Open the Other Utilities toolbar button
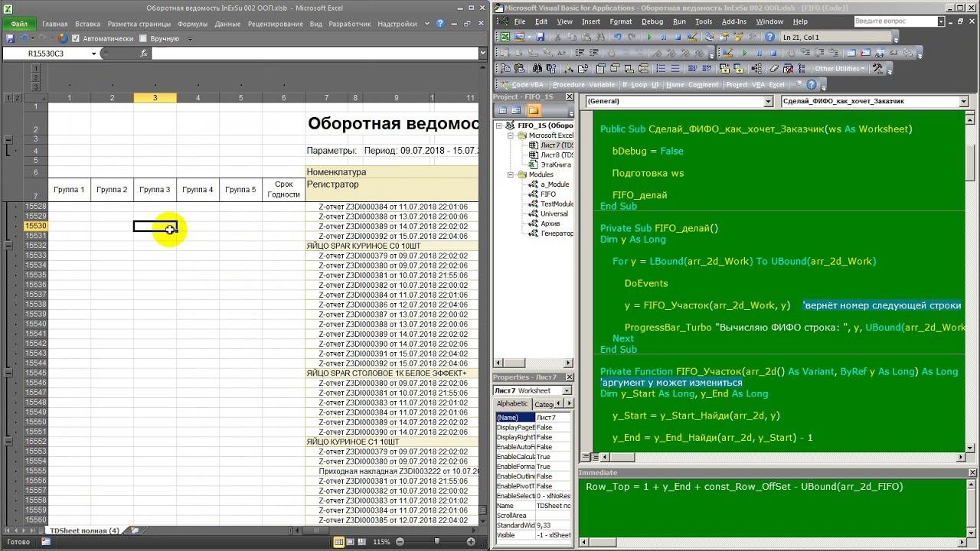The height and width of the screenshot is (551, 980). 839,68
